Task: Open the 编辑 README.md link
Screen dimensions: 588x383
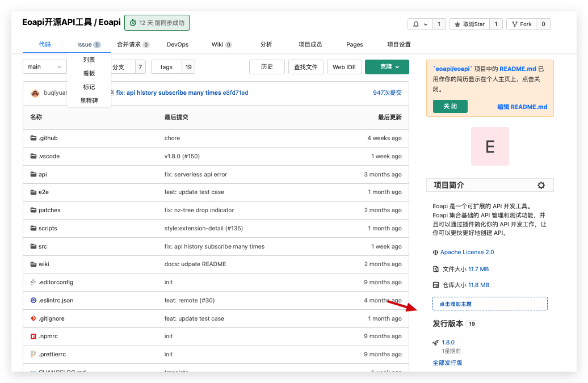Action: tap(522, 107)
